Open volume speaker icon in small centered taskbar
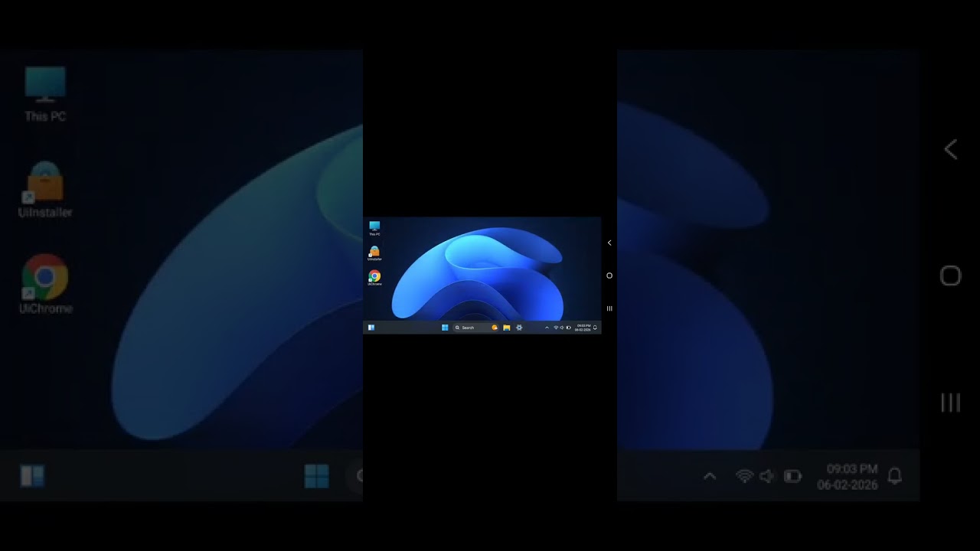Image resolution: width=980 pixels, height=551 pixels. [562, 328]
